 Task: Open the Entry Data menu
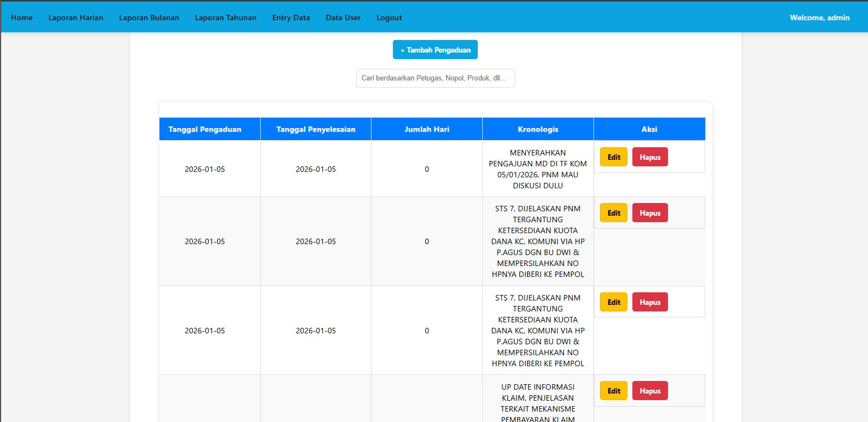pos(291,18)
